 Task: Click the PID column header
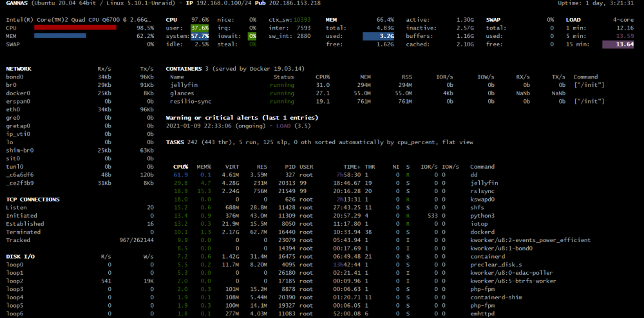[x=290, y=167]
